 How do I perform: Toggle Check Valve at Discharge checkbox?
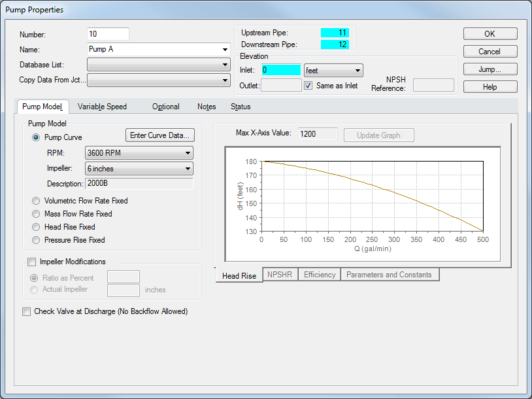pyautogui.click(x=27, y=311)
